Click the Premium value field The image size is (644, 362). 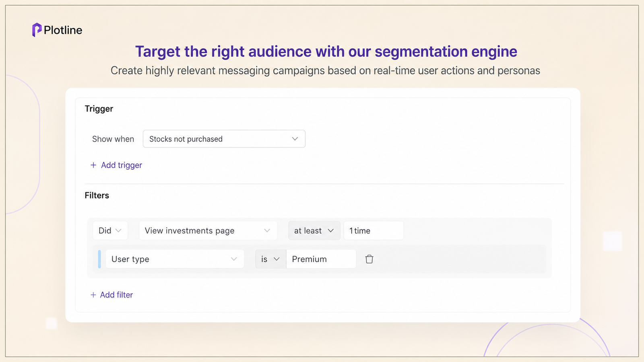coord(321,259)
